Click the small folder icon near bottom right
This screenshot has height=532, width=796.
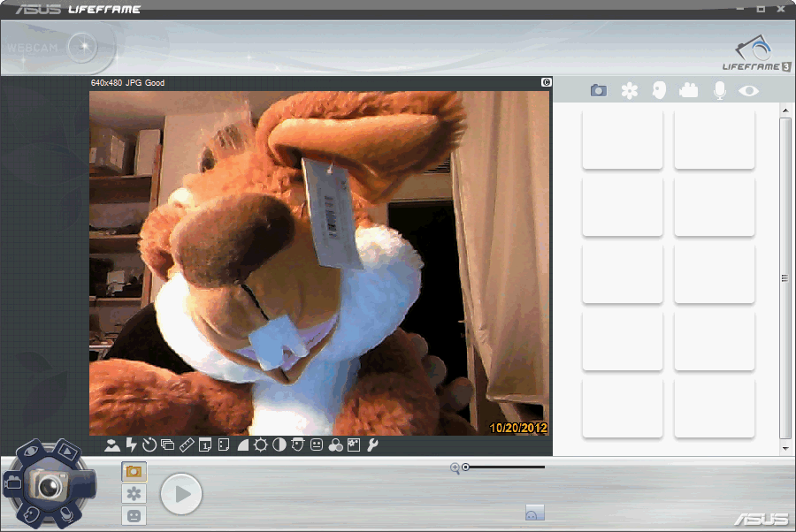(x=534, y=513)
